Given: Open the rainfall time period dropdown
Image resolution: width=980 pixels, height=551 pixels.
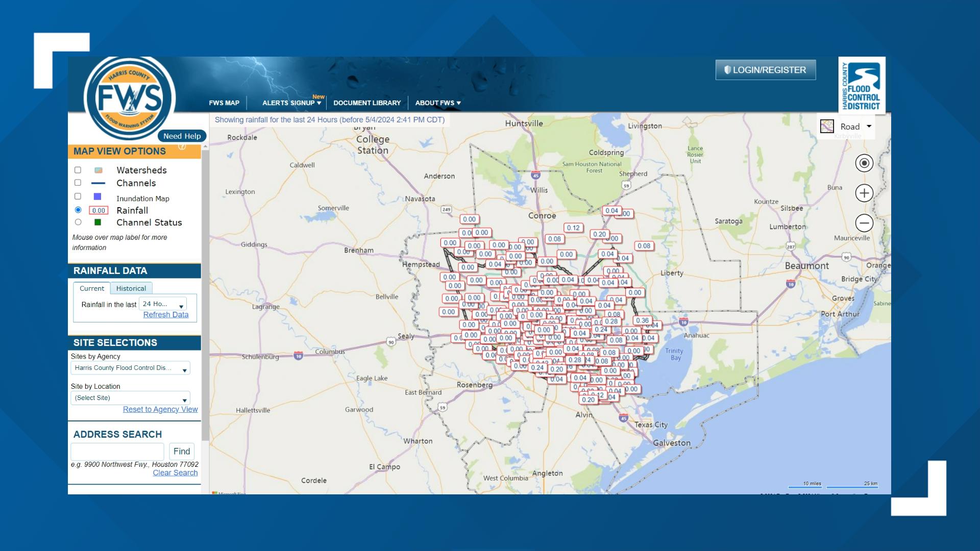Looking at the screenshot, I should tap(163, 304).
